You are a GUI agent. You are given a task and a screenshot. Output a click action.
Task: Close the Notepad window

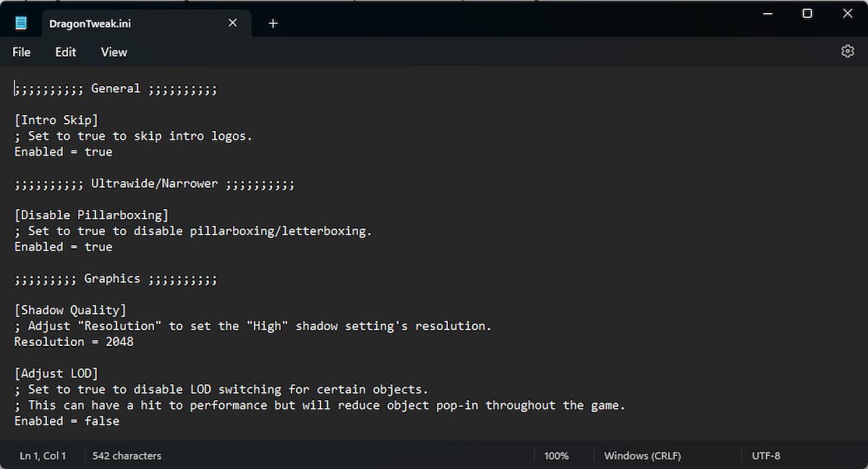848,14
